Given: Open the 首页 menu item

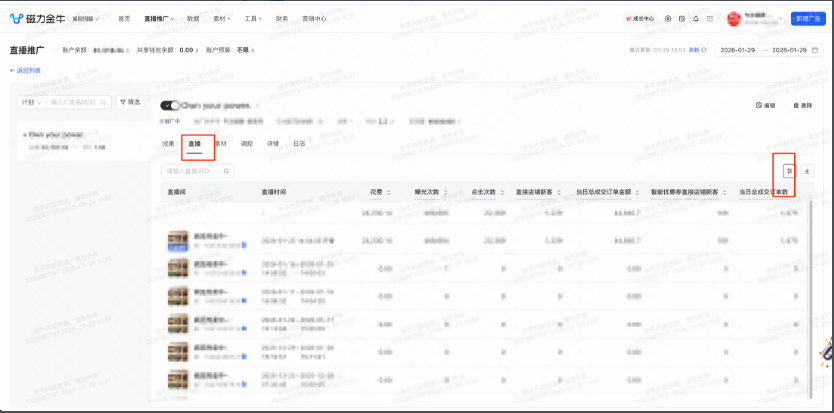Looking at the screenshot, I should [124, 19].
